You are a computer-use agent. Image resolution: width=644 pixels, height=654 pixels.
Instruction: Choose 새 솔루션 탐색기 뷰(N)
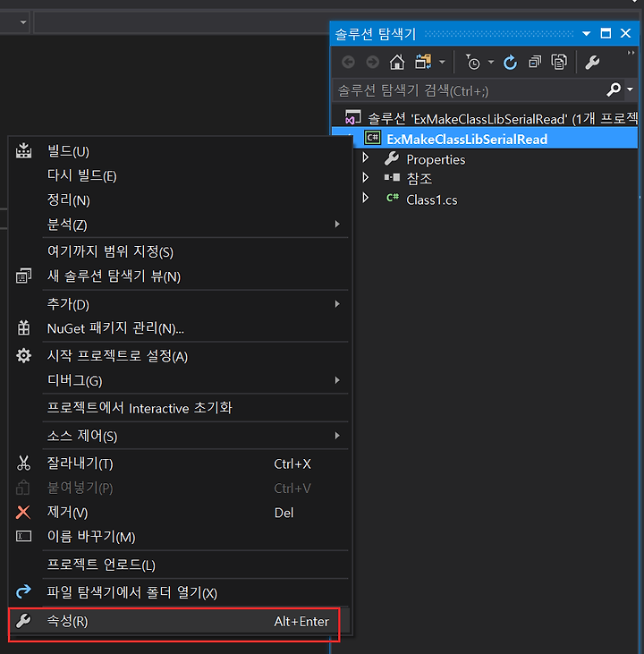click(180, 276)
